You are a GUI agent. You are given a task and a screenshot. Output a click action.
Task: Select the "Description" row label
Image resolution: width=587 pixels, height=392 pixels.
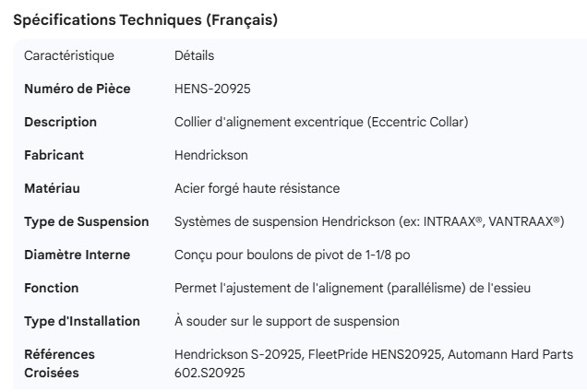pyautogui.click(x=60, y=122)
